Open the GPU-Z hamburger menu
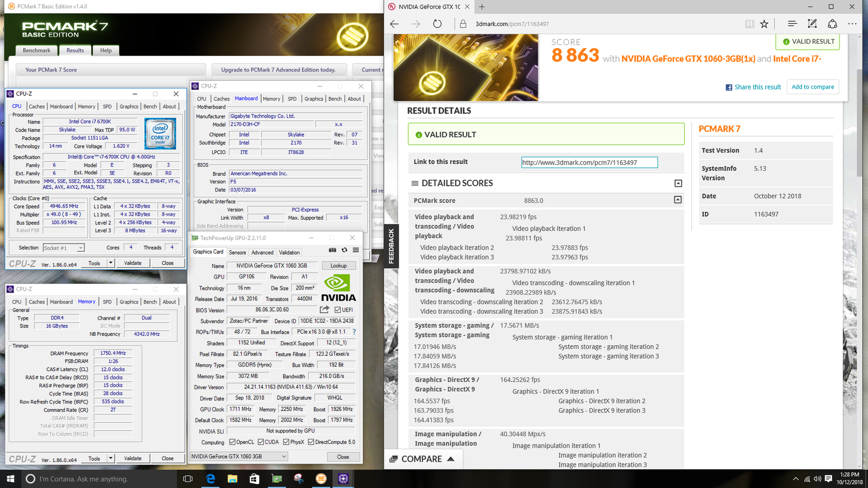This screenshot has height=488, width=868. tap(356, 250)
